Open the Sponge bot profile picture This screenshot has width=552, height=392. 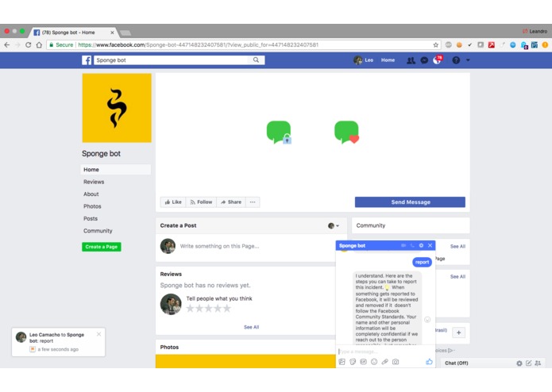pyautogui.click(x=117, y=108)
